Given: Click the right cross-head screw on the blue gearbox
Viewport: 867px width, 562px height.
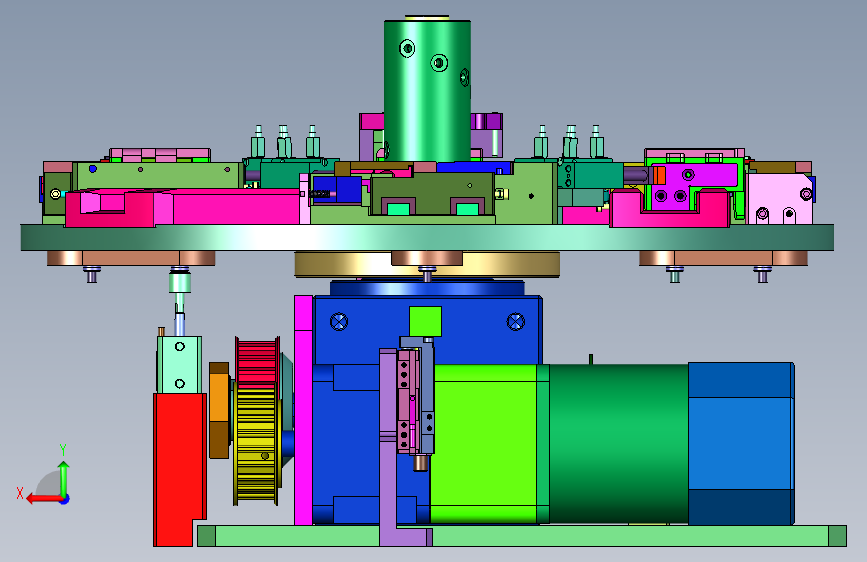Looking at the screenshot, I should coord(515,321).
